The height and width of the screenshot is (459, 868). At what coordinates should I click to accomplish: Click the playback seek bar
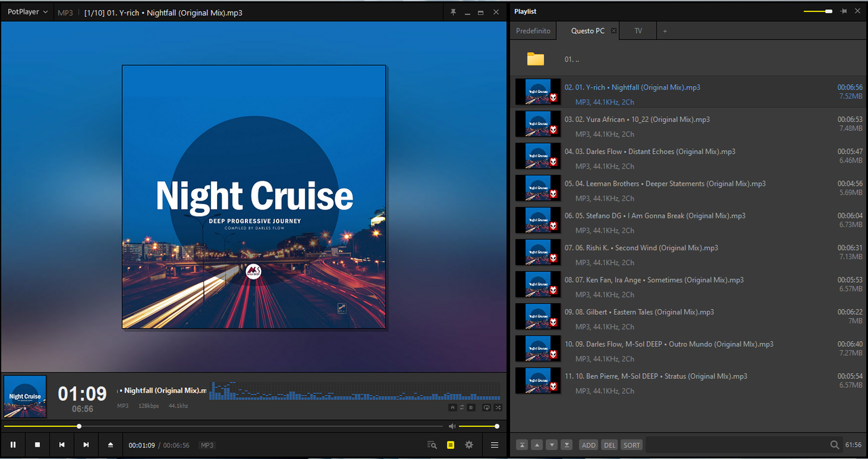pyautogui.click(x=223, y=426)
